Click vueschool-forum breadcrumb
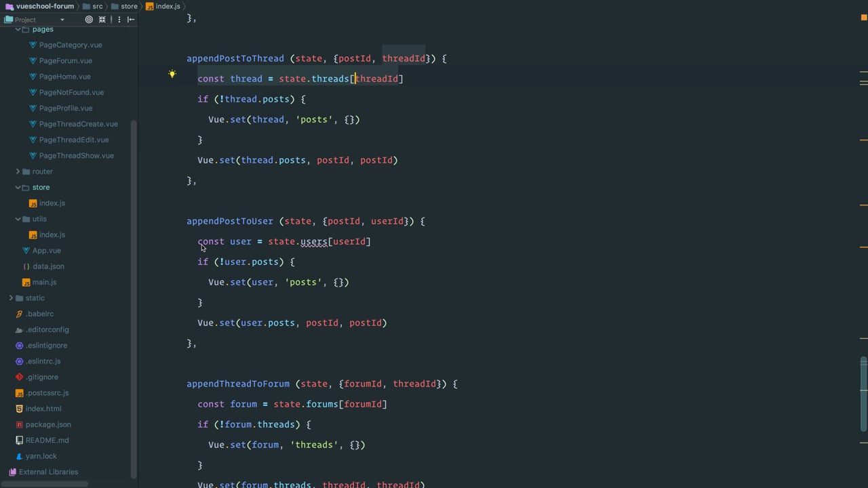This screenshot has height=488, width=868. 39,6
